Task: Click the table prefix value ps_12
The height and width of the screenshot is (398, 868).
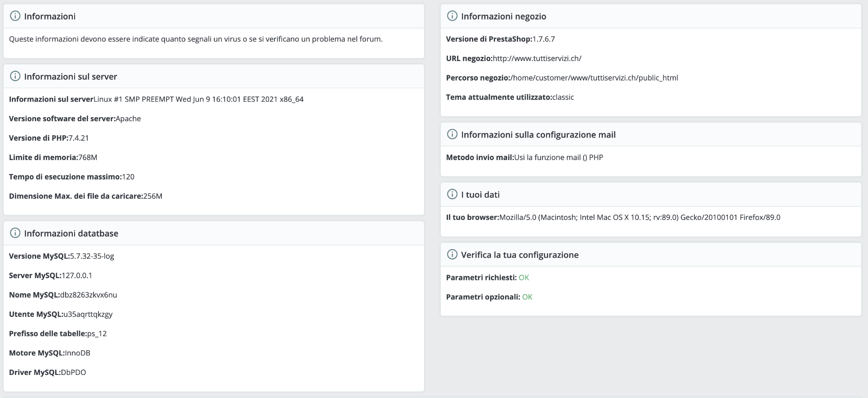Action: [x=97, y=334]
